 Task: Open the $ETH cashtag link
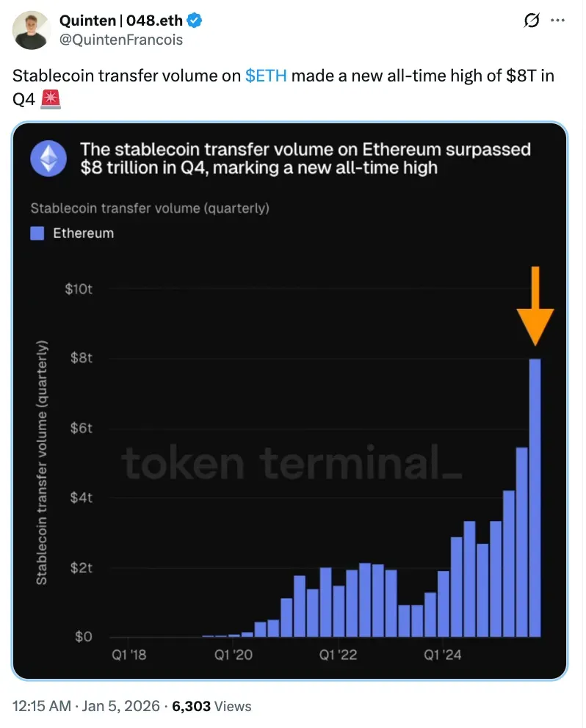point(266,76)
